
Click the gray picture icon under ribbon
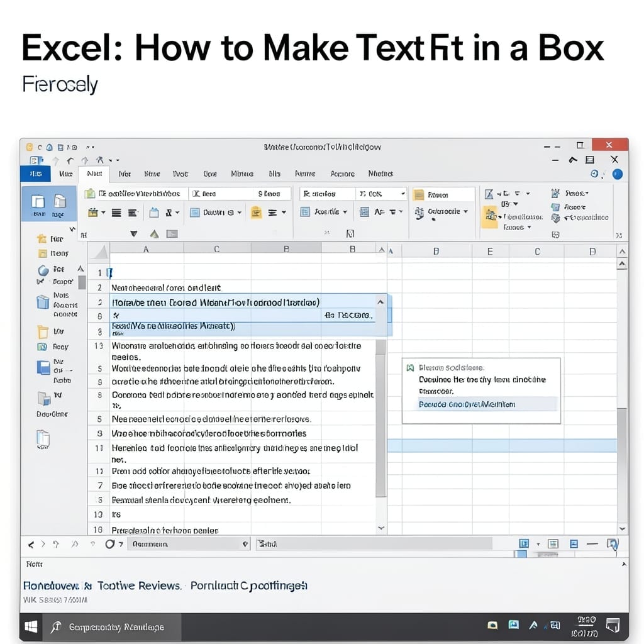[172, 234]
